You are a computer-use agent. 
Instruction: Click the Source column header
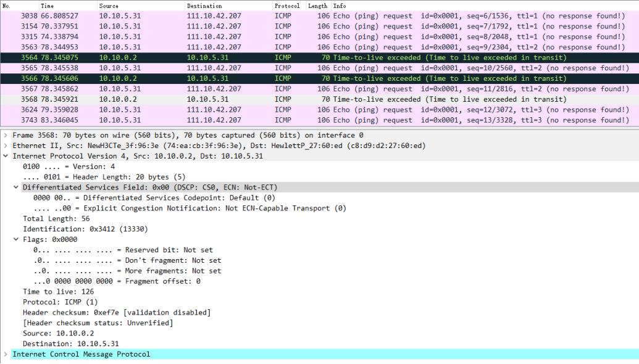click(141, 6)
